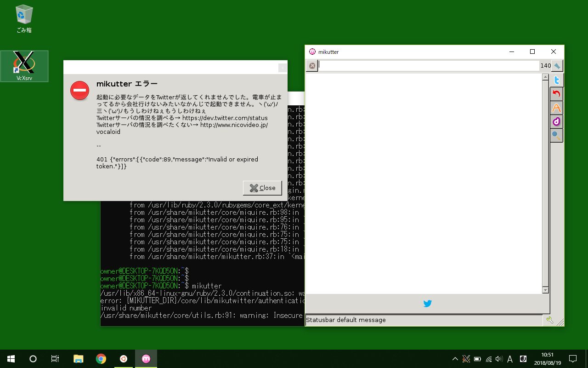Click the dev.twitter.com/status URL text
Image resolution: width=588 pixels, height=368 pixels.
(x=225, y=118)
